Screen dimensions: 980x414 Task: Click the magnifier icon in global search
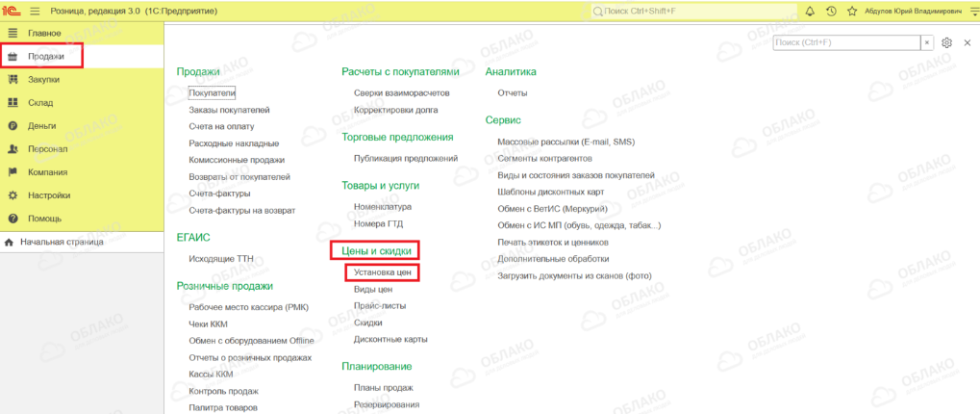click(x=597, y=12)
